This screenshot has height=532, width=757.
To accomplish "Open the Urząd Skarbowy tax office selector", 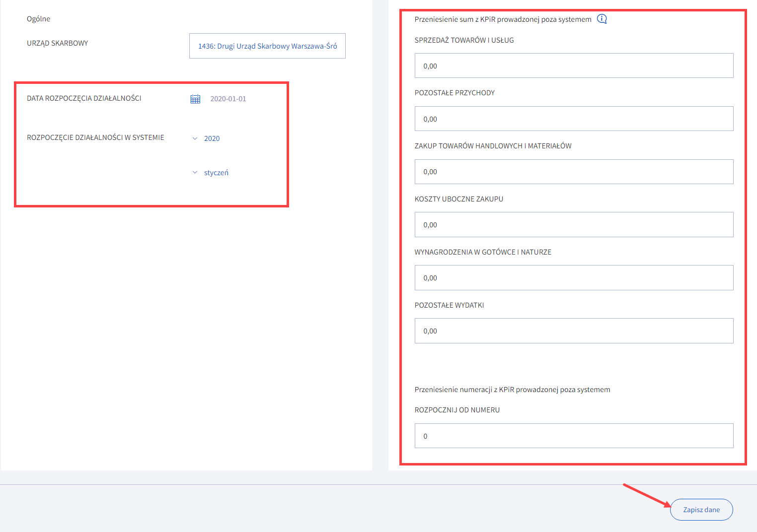I will (x=267, y=46).
